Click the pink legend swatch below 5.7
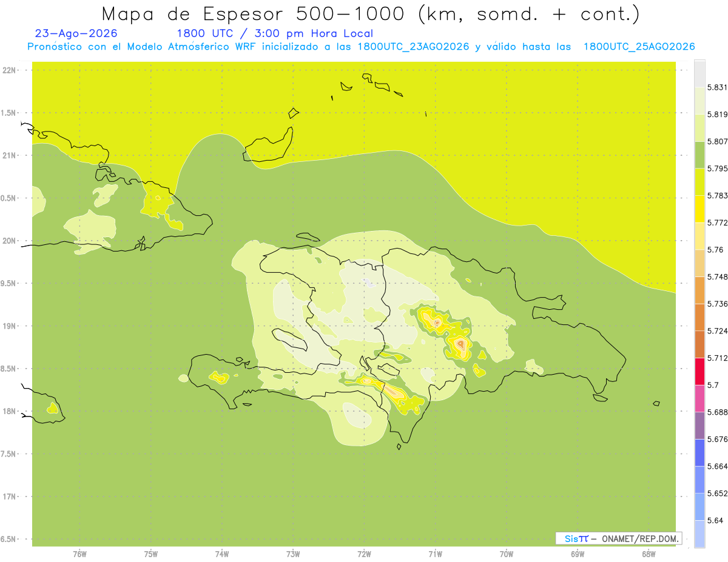Image resolution: width=728 pixels, height=562 pixels. [x=699, y=398]
